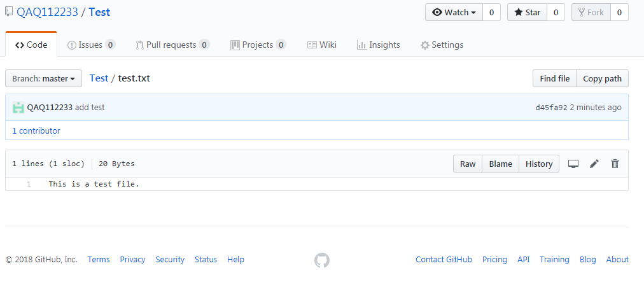This screenshot has height=289, width=644.
Task: Click the Blame button
Action: (x=500, y=164)
